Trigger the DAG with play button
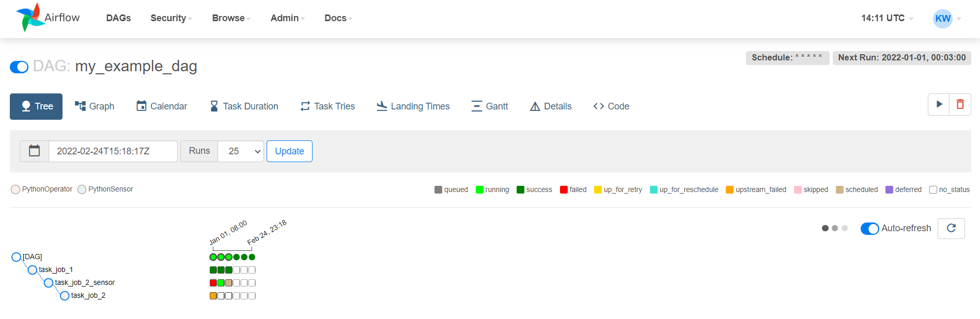The width and height of the screenshot is (980, 319). (939, 104)
